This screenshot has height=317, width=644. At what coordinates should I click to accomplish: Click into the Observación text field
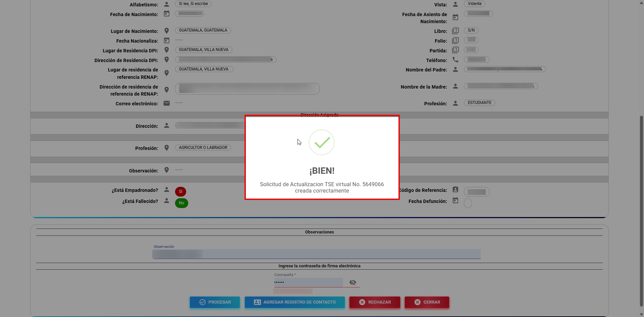coord(316,254)
